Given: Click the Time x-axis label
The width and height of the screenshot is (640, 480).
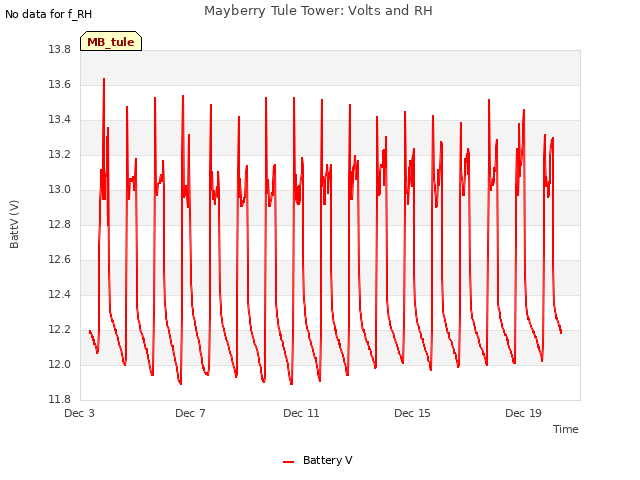Looking at the screenshot, I should pyautogui.click(x=566, y=429).
